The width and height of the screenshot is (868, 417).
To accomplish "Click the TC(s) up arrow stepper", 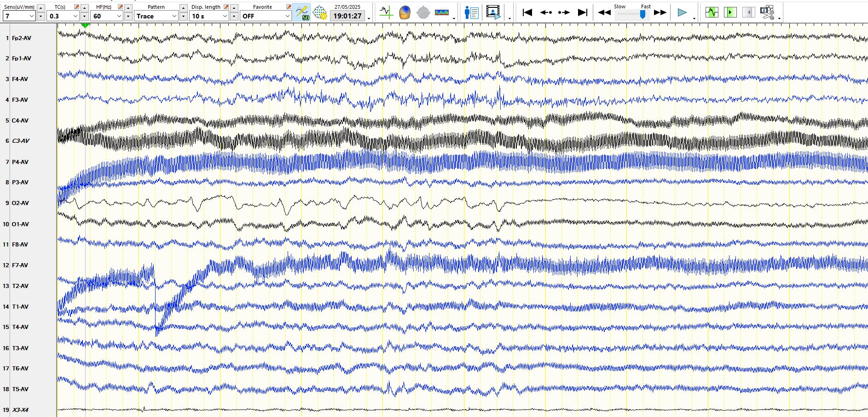I will (84, 8).
